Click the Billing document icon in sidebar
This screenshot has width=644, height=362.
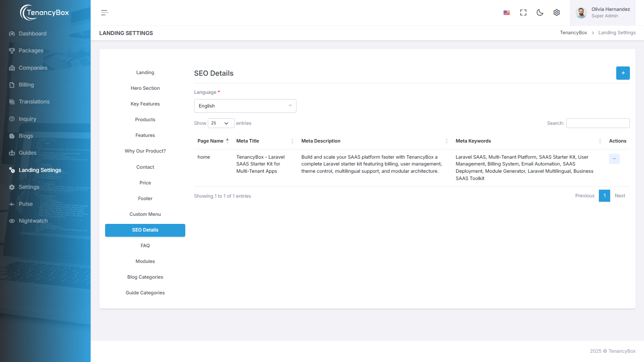click(x=12, y=85)
